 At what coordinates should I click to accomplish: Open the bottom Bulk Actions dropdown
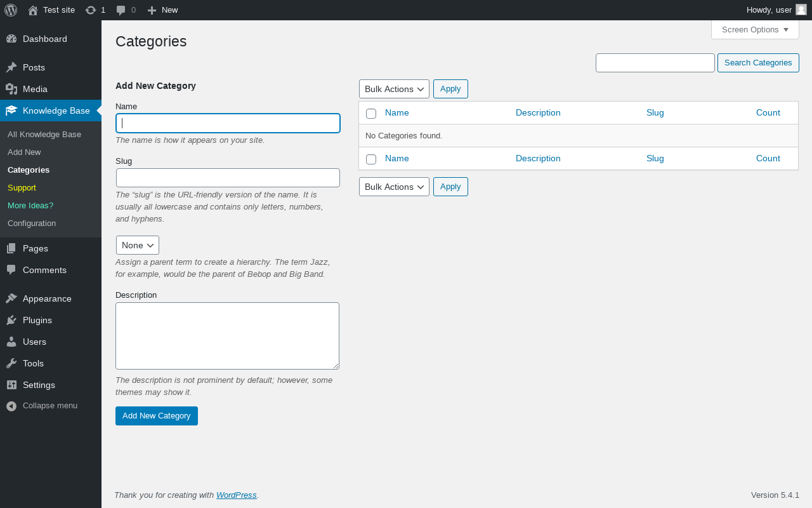[394, 187]
